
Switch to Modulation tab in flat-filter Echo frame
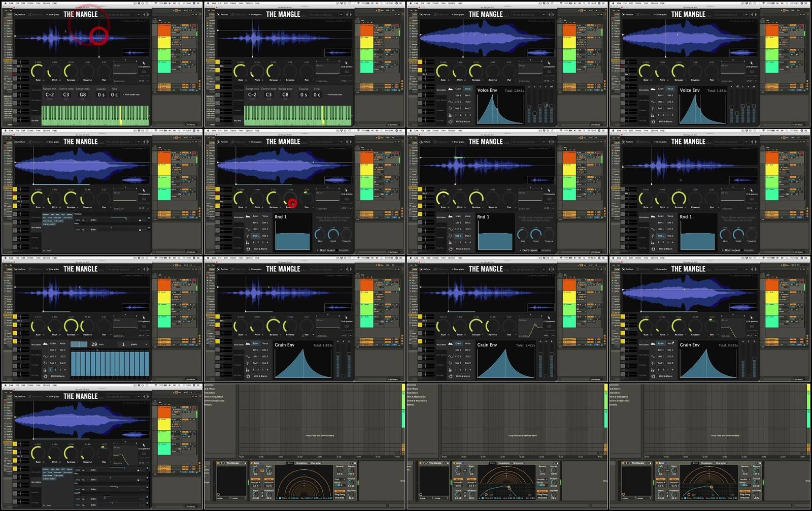click(x=301, y=463)
